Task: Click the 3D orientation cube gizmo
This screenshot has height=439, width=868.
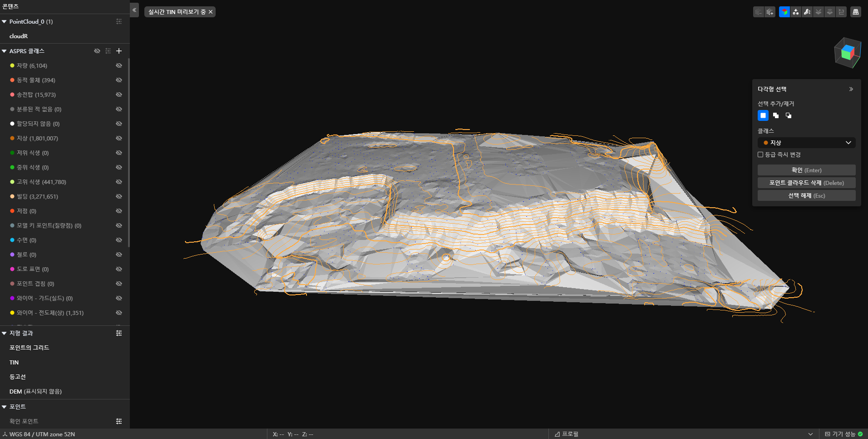Action: coord(848,53)
